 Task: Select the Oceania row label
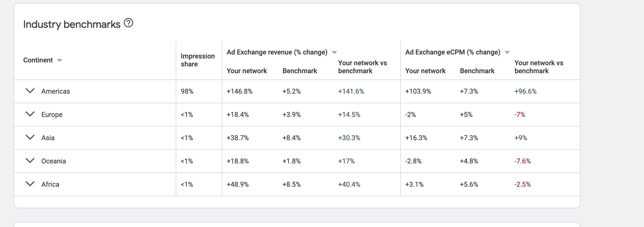[54, 161]
